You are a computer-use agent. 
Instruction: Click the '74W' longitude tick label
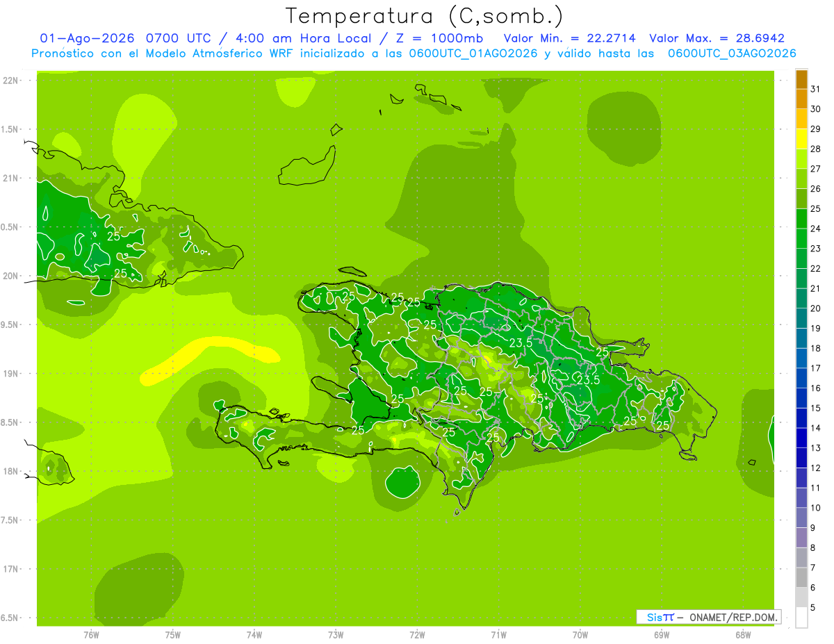(254, 635)
